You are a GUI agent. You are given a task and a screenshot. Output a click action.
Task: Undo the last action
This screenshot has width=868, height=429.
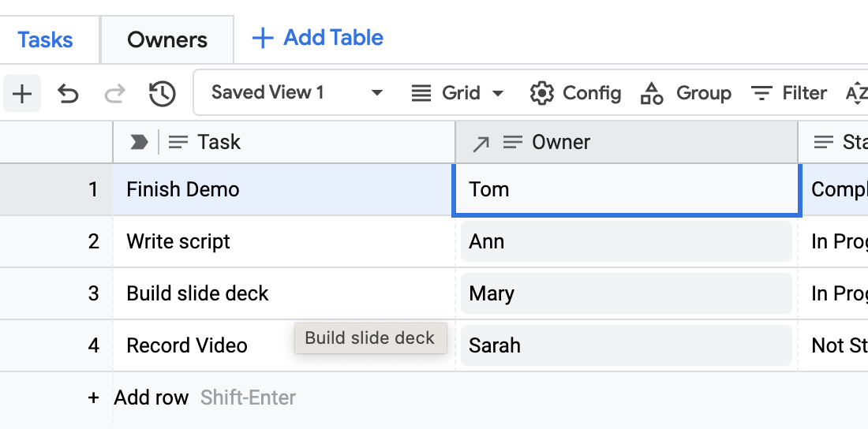click(69, 94)
